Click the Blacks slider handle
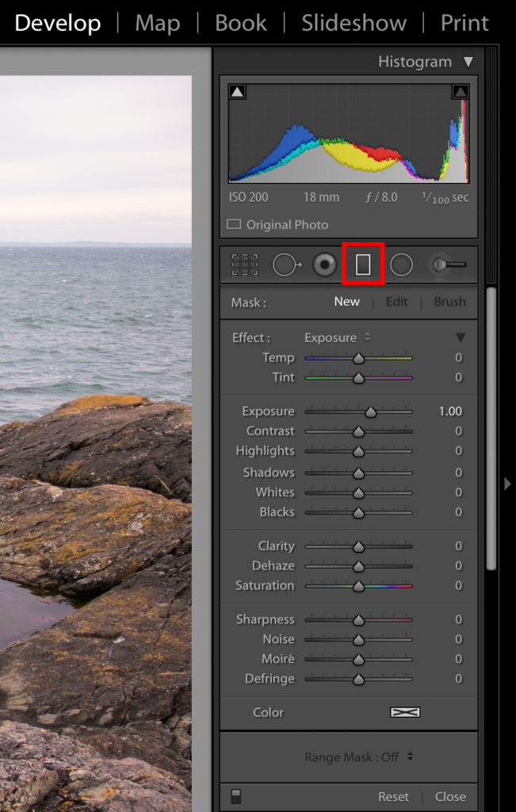 pos(359,513)
